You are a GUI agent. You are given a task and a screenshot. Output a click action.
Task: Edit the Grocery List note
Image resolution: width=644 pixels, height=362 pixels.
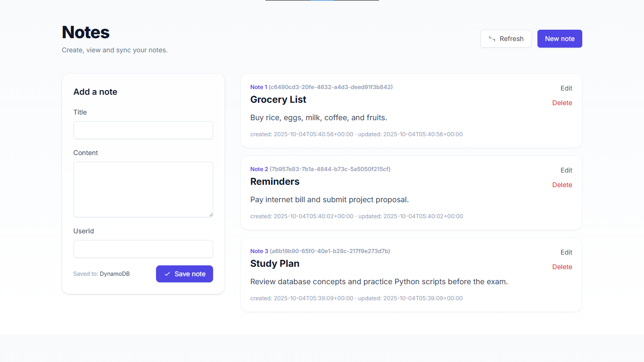tap(566, 88)
